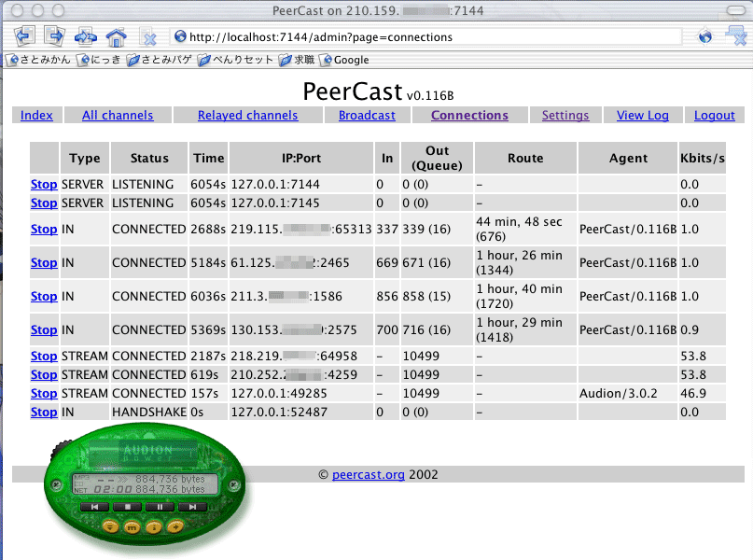This screenshot has height=560, width=753.
Task: Open the 求職 bookmark folder
Action: pos(298,60)
